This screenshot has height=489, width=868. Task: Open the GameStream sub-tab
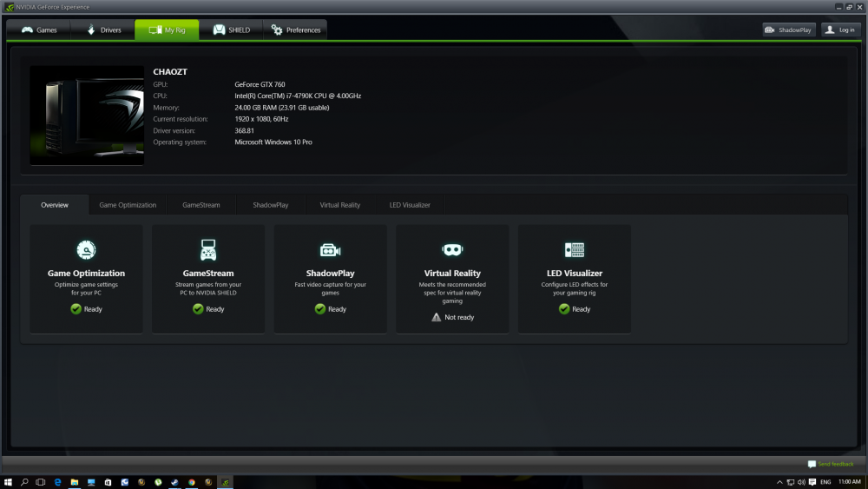(x=201, y=205)
